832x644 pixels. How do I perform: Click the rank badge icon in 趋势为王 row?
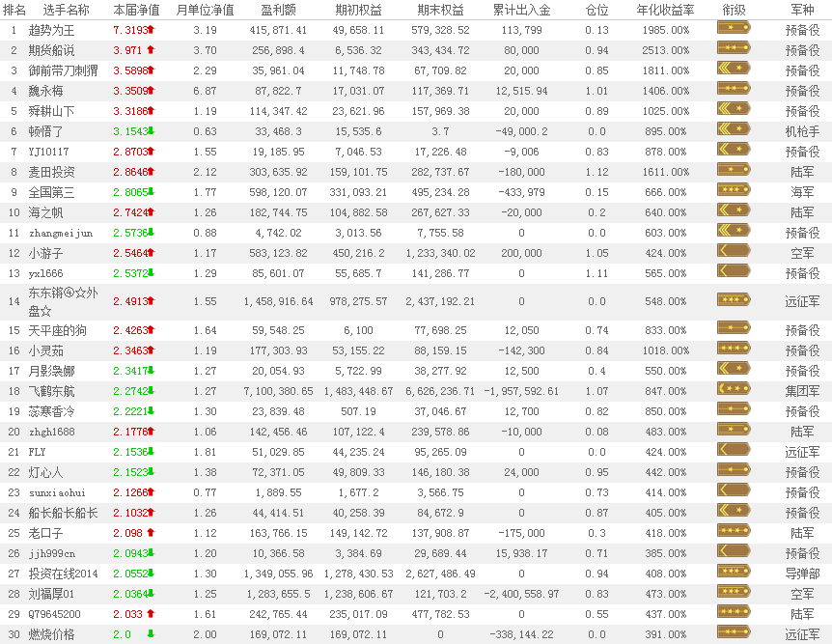[x=734, y=28]
